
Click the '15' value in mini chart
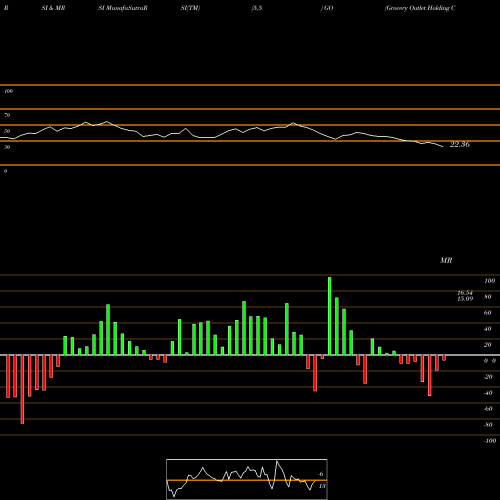322,486
